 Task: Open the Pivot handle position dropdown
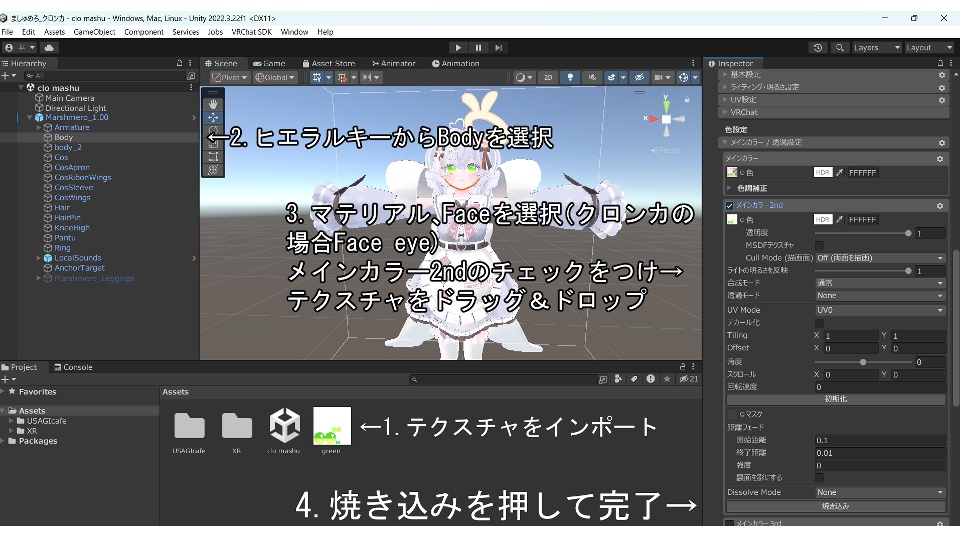pos(230,78)
